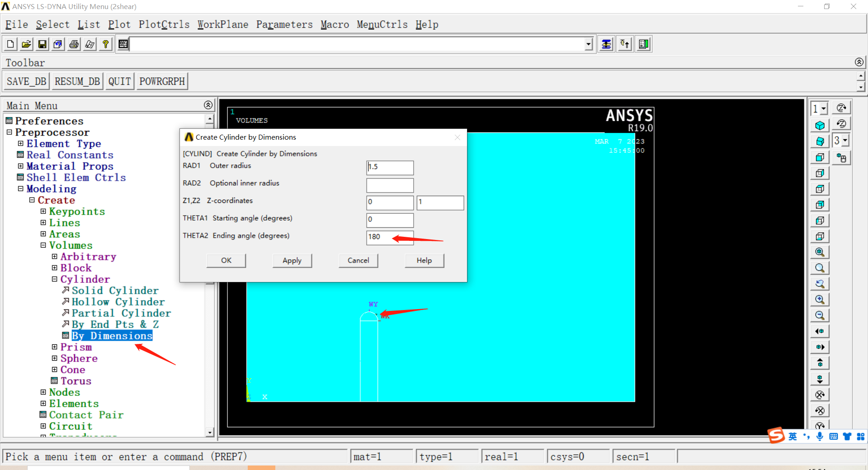This screenshot has width=868, height=470.
Task: Click the RAD2 Optional inner radius field
Action: pyautogui.click(x=390, y=185)
